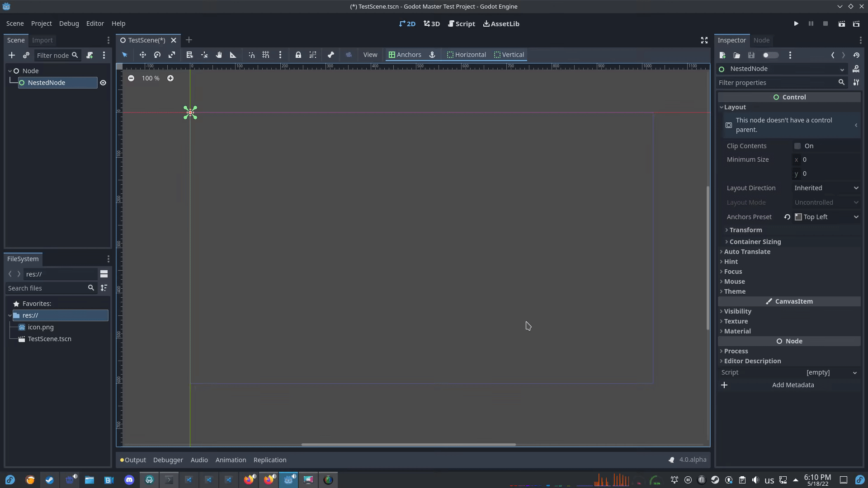Play the current scene clapper icon
This screenshot has width=868, height=488.
point(841,23)
